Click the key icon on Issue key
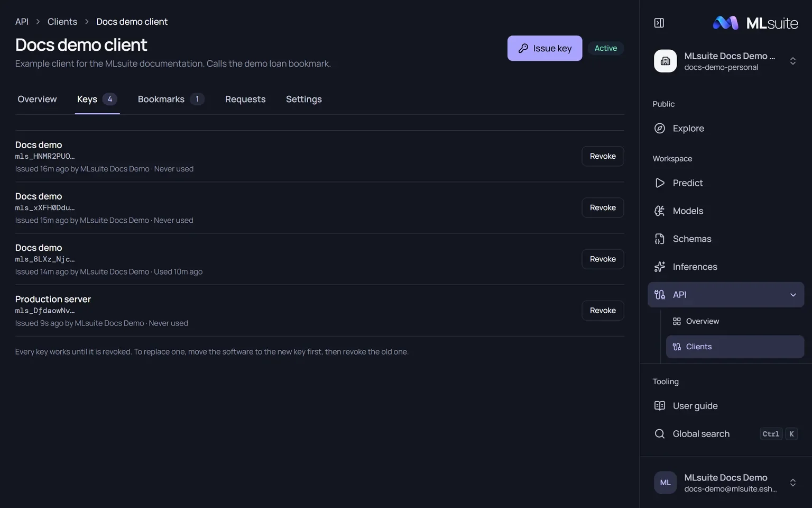This screenshot has height=508, width=812. pyautogui.click(x=523, y=48)
